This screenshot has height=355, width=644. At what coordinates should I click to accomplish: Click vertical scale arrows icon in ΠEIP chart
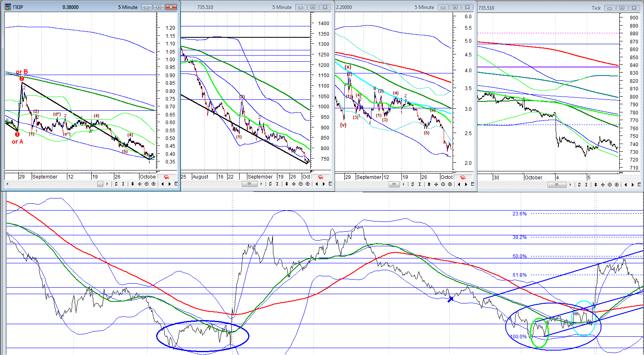133,184
